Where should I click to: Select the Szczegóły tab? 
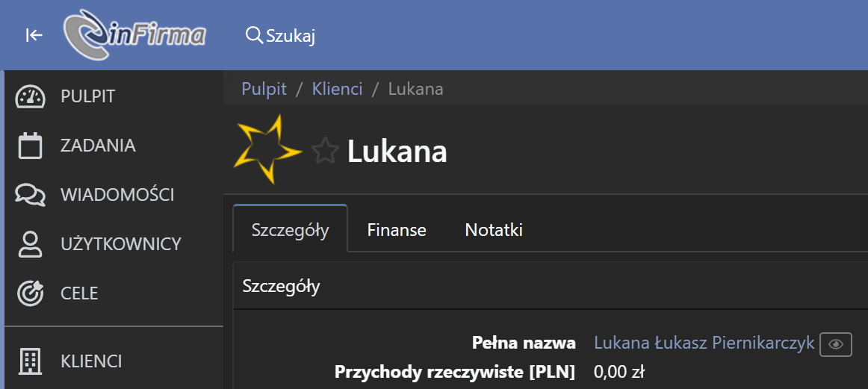[290, 228]
